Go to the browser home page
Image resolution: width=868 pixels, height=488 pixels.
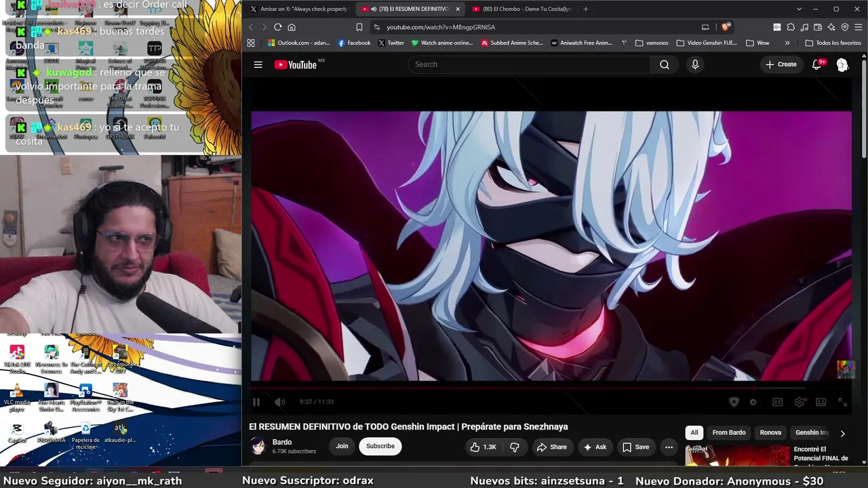[x=292, y=27]
